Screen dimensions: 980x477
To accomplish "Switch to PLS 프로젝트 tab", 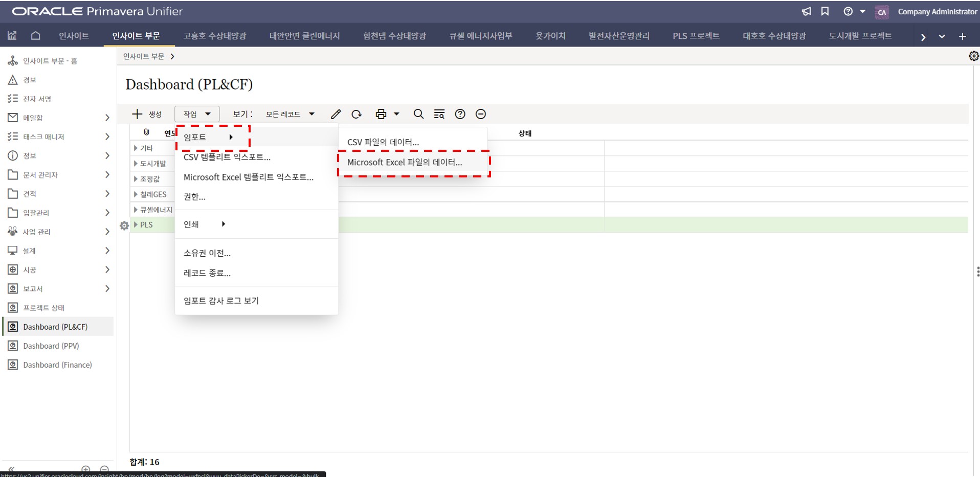I will (x=696, y=36).
